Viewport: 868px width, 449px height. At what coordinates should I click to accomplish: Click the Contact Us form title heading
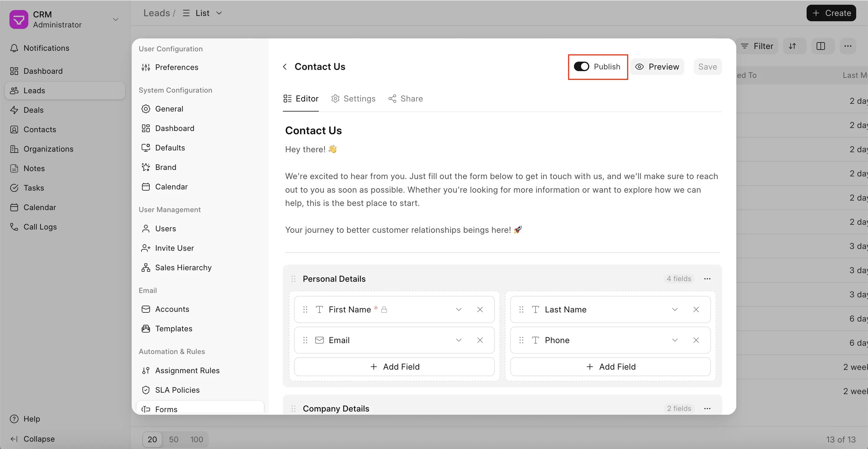coord(313,131)
